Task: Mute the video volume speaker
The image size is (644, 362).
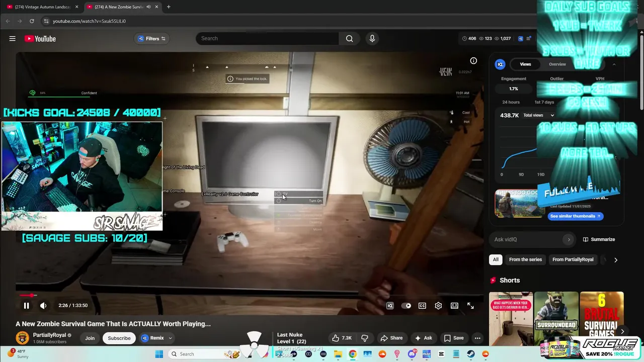Action: pos(43,305)
